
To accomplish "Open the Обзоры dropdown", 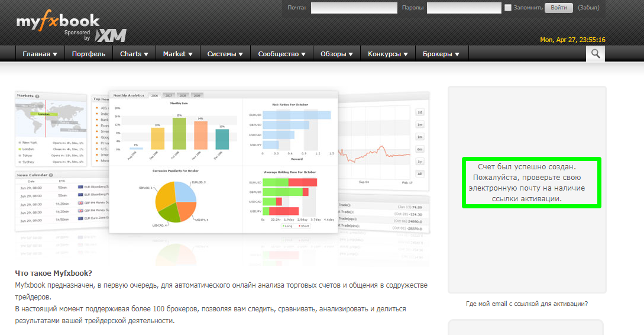I will [x=337, y=54].
